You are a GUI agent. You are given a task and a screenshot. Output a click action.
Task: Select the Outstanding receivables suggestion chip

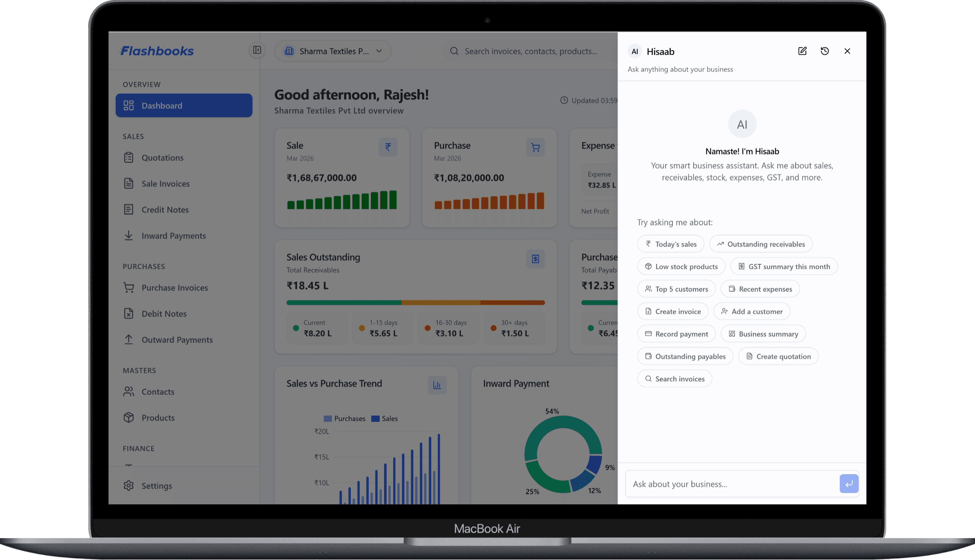coord(760,244)
